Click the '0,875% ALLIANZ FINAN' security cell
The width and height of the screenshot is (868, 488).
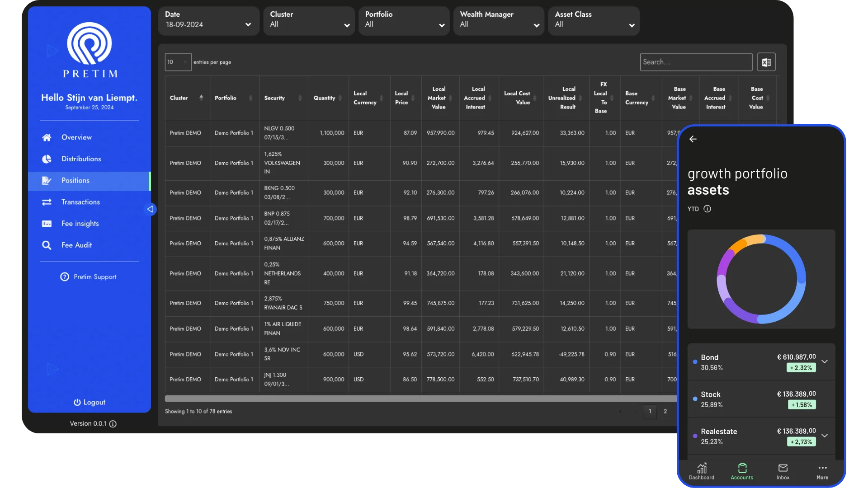coord(284,244)
